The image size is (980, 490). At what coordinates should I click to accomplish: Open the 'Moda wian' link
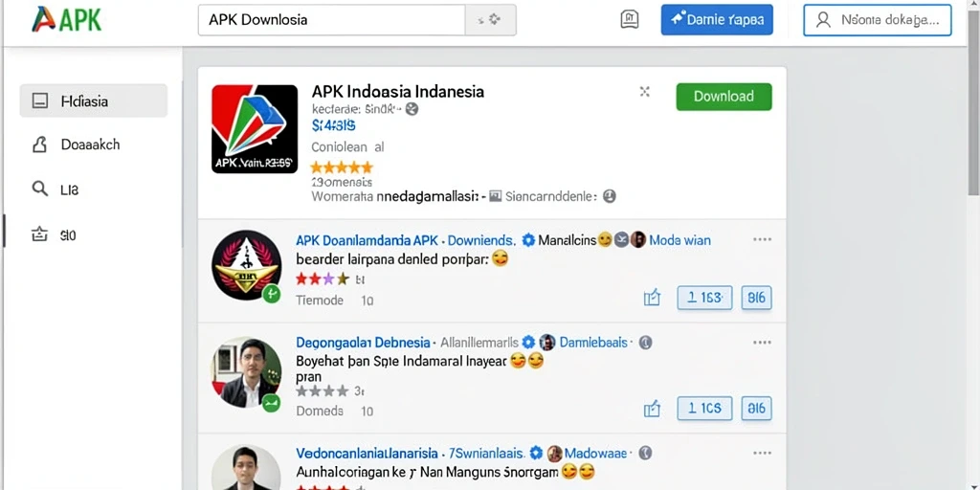tap(680, 240)
